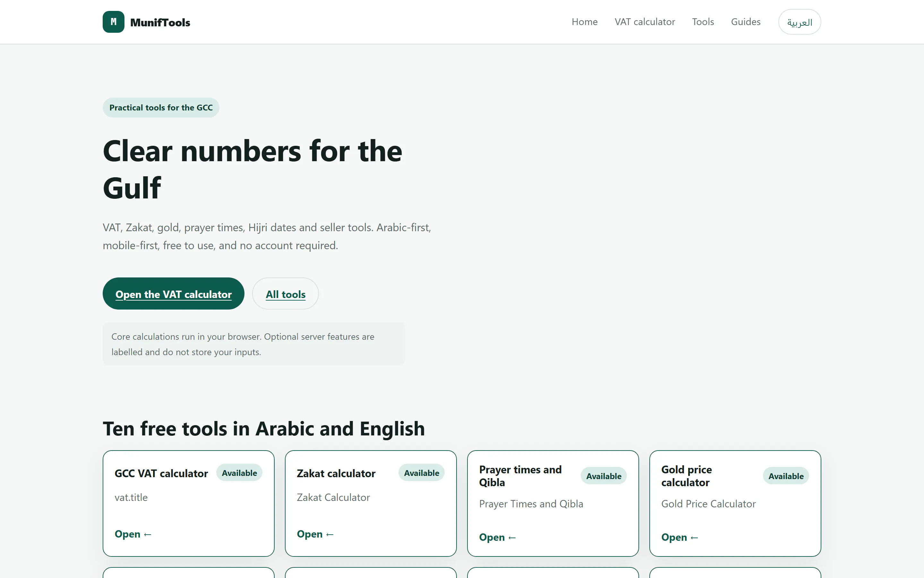This screenshot has width=924, height=578.
Task: Click the Prayer Times and Qibla description text
Action: [x=531, y=504]
